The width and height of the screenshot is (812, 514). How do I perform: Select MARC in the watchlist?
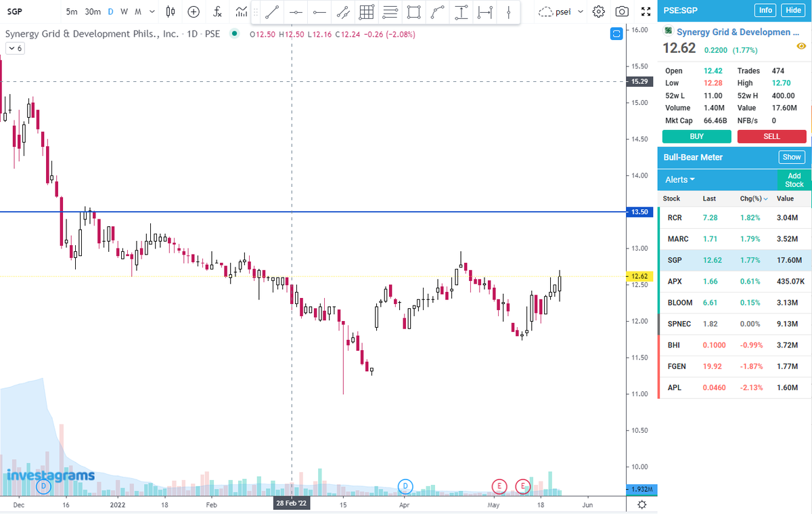734,239
